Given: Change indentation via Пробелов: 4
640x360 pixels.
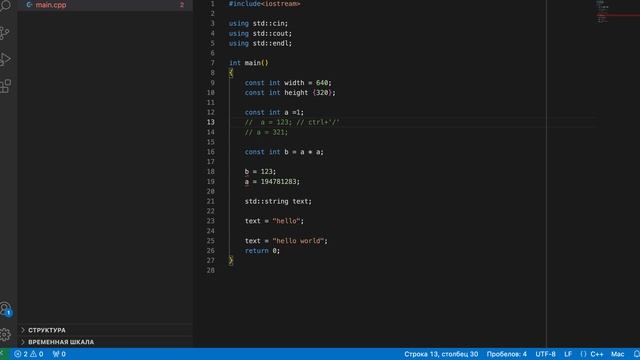Looking at the screenshot, I should click(x=507, y=354).
